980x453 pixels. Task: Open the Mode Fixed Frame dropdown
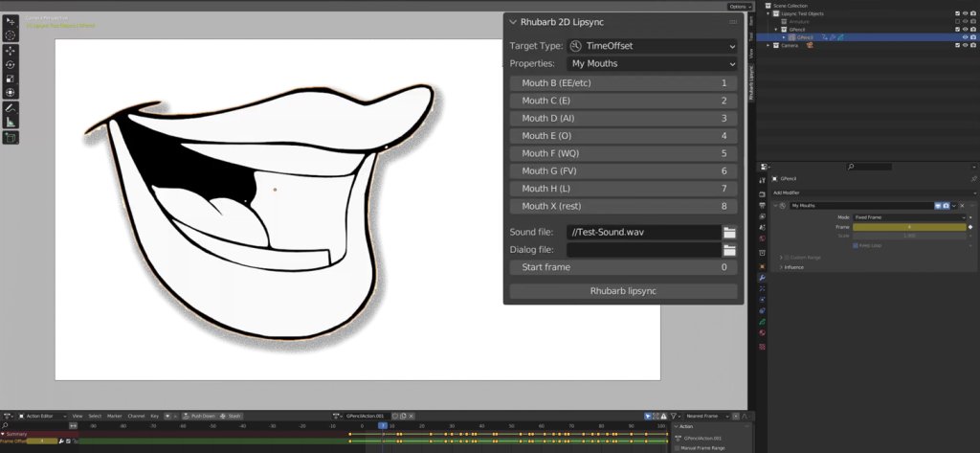tap(910, 217)
